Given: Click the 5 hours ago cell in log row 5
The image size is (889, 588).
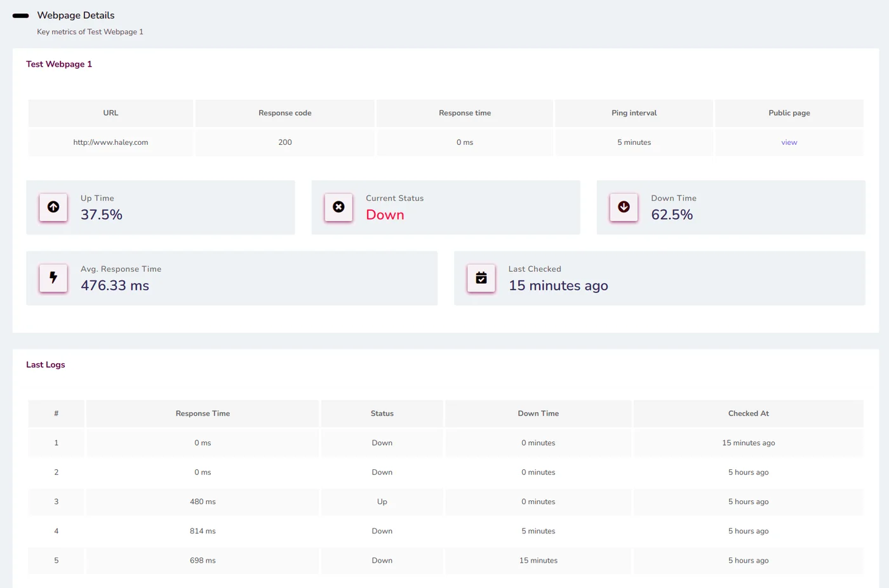Looking at the screenshot, I should coord(748,560).
